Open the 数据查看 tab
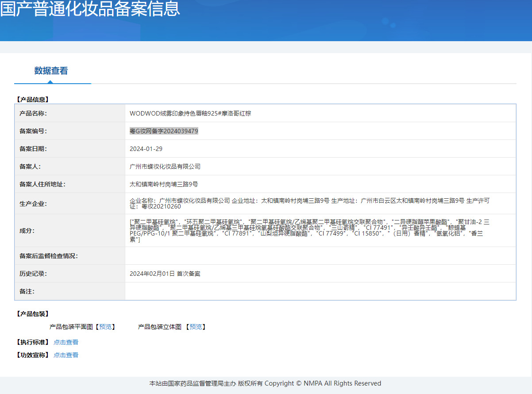 (x=51, y=71)
